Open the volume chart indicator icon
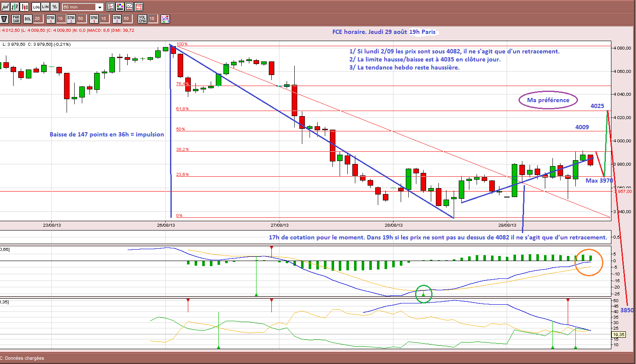 pyautogui.click(x=129, y=7)
